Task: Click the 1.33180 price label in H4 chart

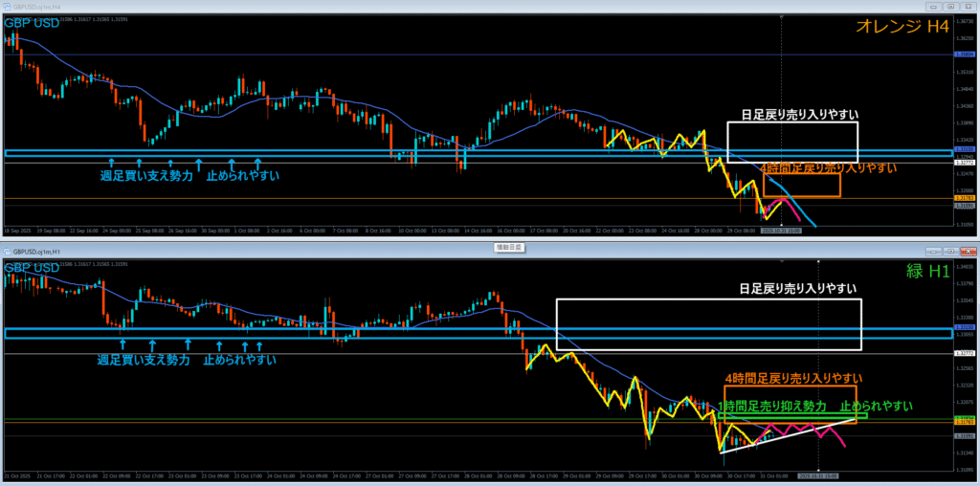Action: click(963, 150)
